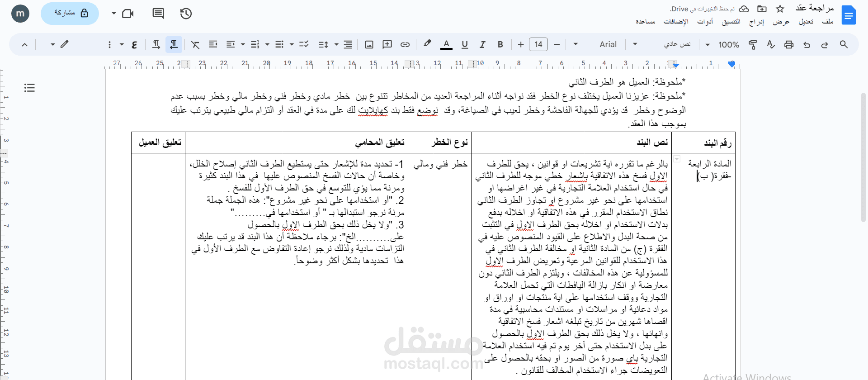868x380 pixels.
Task: Open version history clock icon
Action: coord(186,14)
